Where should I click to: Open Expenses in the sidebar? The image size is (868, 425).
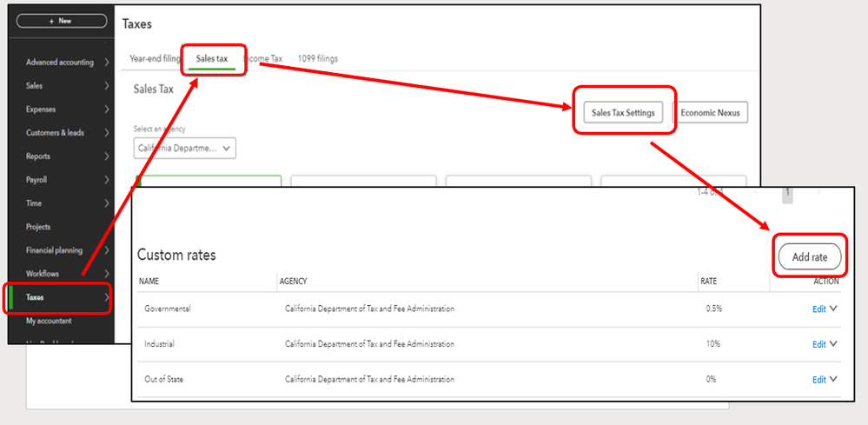pyautogui.click(x=41, y=110)
